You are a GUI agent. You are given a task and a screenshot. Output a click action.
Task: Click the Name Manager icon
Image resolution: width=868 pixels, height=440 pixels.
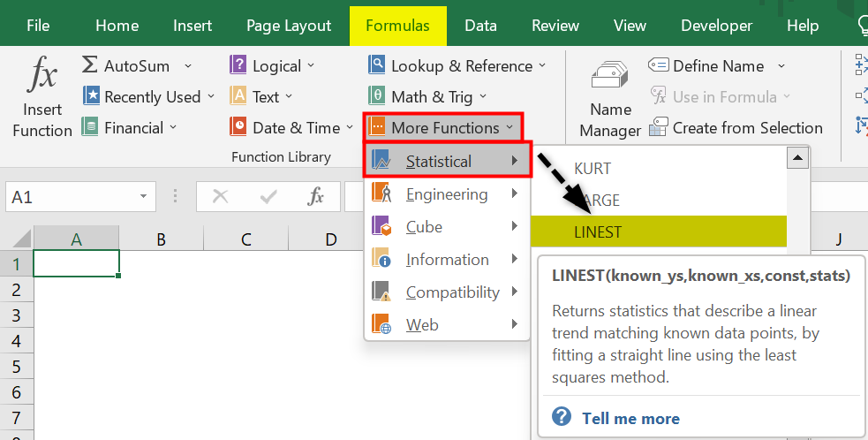[x=609, y=75]
